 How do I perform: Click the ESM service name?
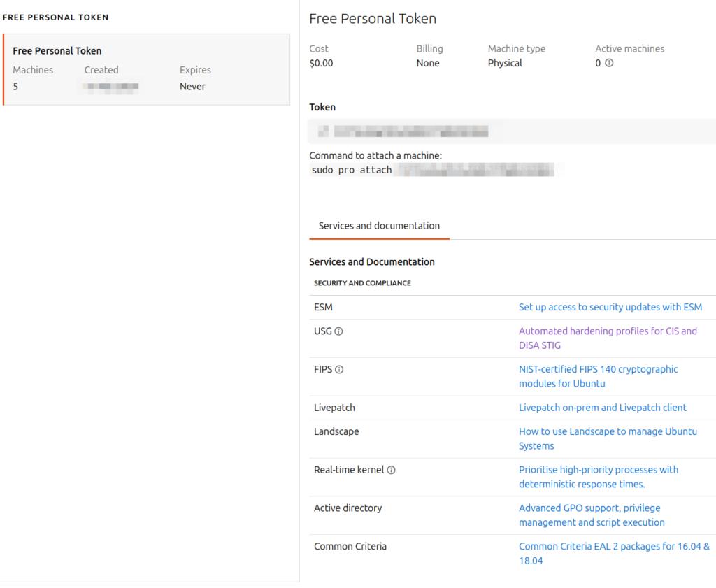(323, 307)
